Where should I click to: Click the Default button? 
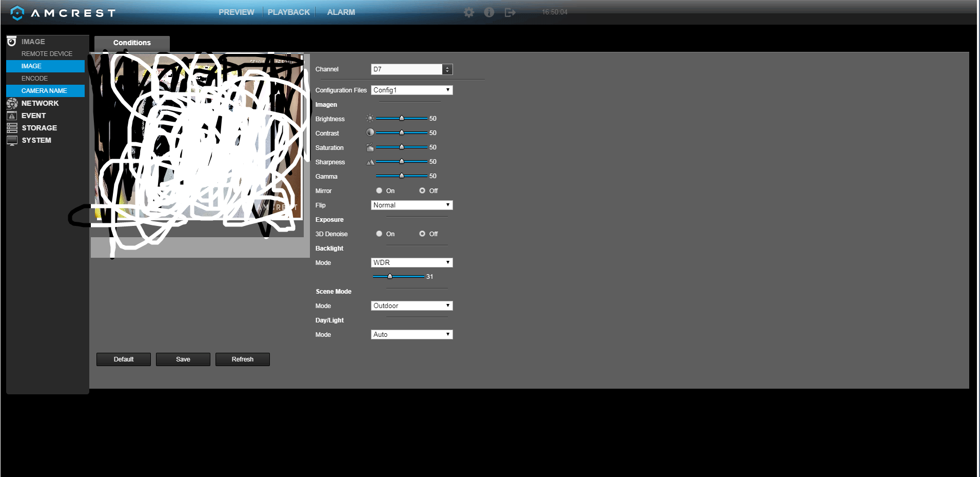tap(124, 359)
